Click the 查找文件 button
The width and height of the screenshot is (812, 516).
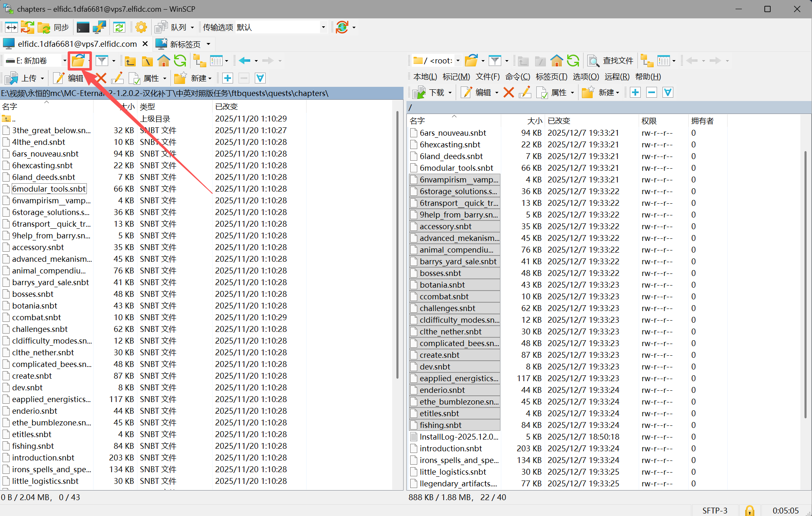[610, 61]
